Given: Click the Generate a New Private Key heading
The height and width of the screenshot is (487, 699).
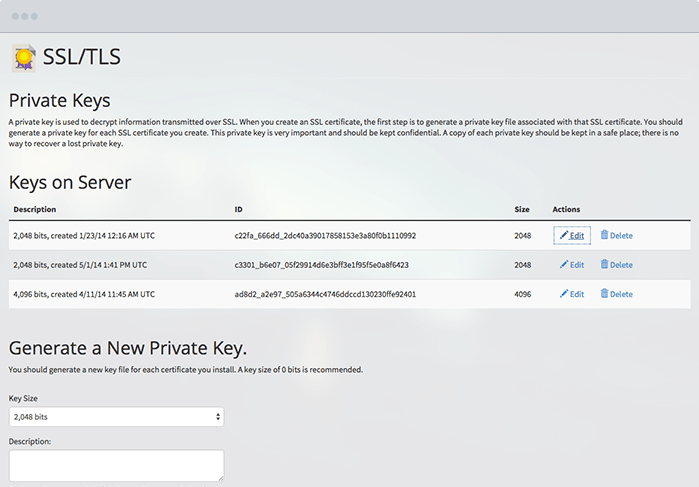Looking at the screenshot, I should [128, 348].
